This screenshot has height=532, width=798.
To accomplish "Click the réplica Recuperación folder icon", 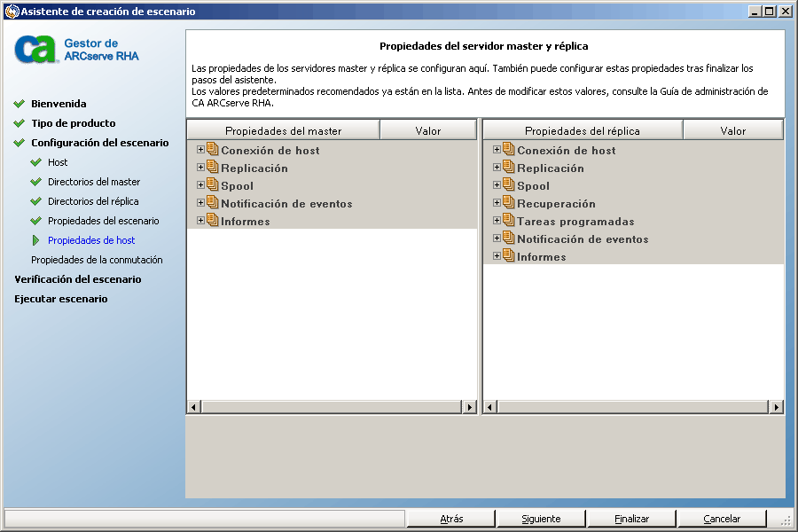I will [509, 203].
